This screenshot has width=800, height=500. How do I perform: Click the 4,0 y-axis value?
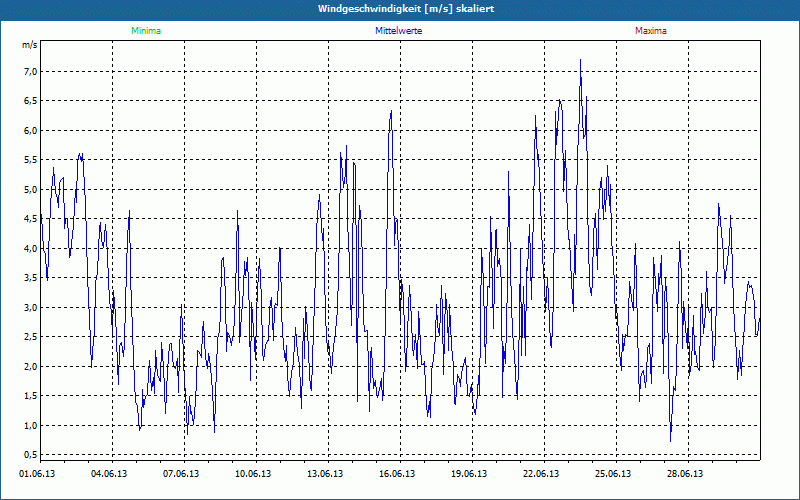(x=32, y=248)
